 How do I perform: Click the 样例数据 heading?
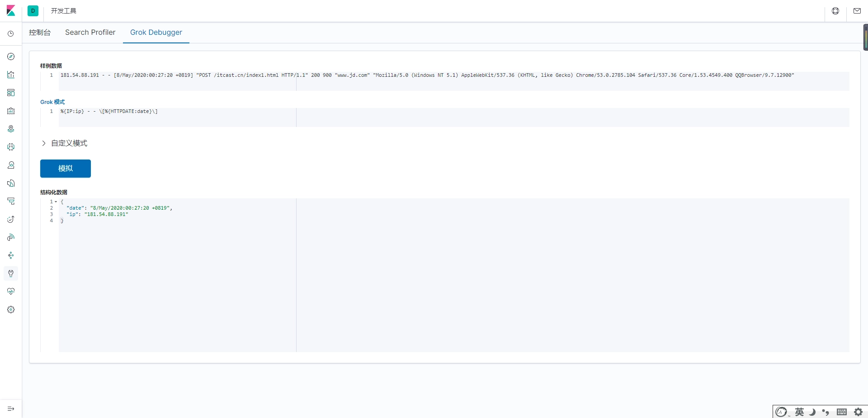point(51,66)
